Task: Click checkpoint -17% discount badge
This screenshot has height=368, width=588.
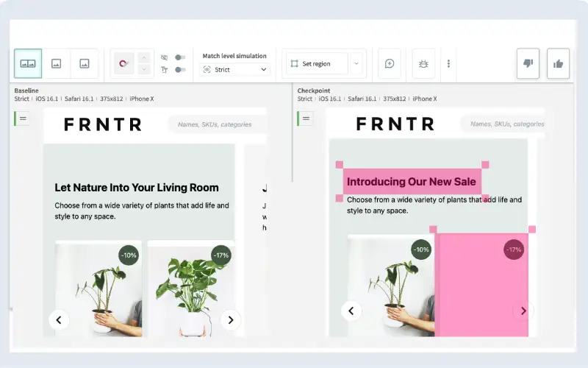Action: [513, 250]
